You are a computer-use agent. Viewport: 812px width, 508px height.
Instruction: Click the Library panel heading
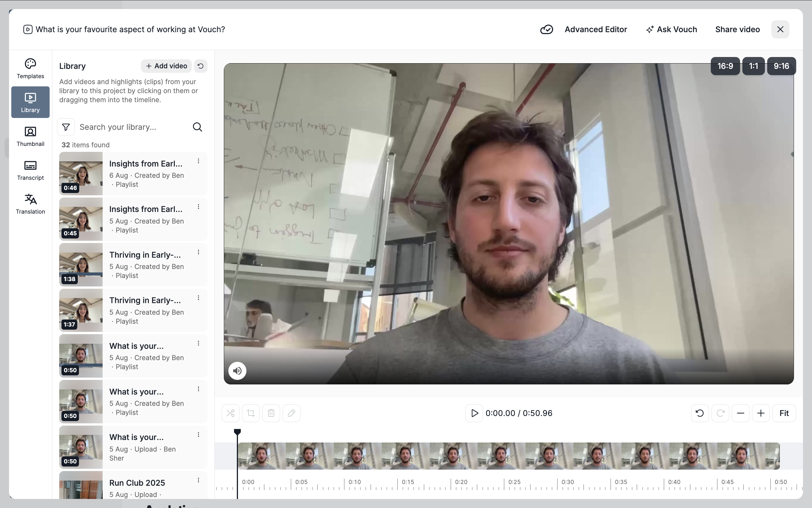coord(72,66)
